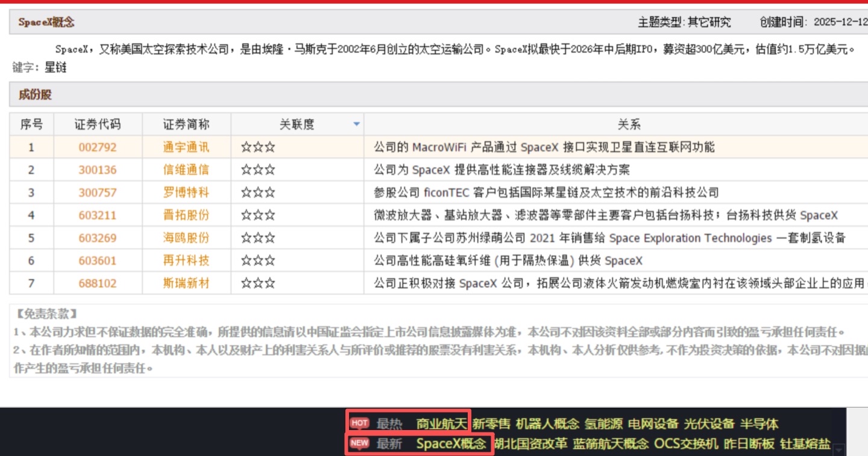
Task: Open 蓝箭航天概念 topic in ticker
Action: coord(611,444)
